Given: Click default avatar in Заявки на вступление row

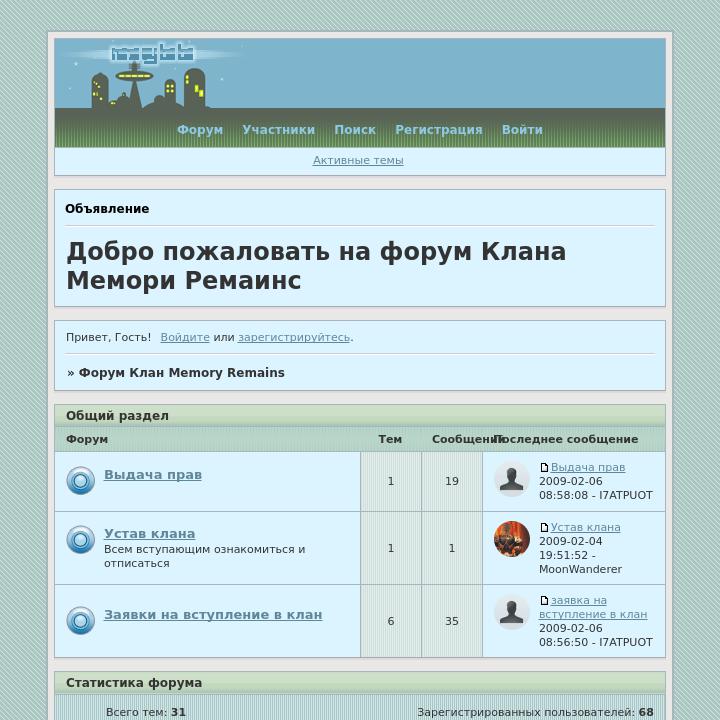Looking at the screenshot, I should (512, 612).
